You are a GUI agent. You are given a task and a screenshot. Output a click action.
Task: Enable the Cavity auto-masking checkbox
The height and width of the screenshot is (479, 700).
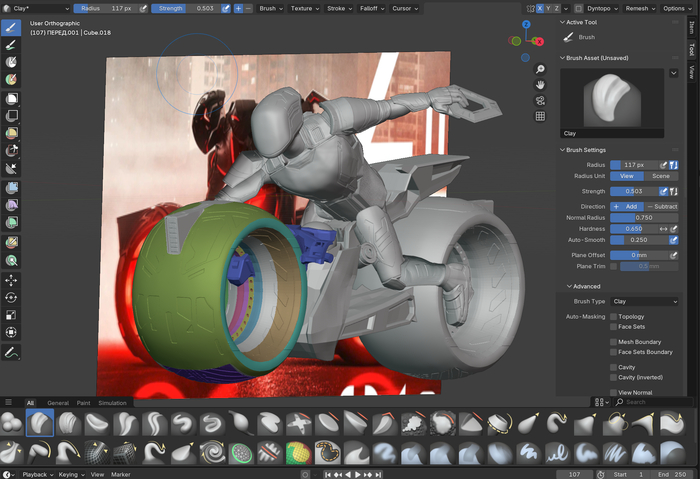[613, 367]
